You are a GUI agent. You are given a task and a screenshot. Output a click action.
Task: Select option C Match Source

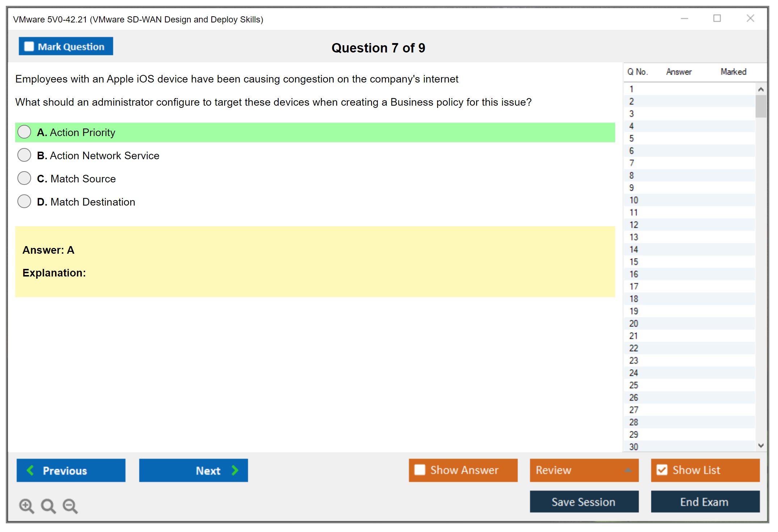(x=24, y=178)
